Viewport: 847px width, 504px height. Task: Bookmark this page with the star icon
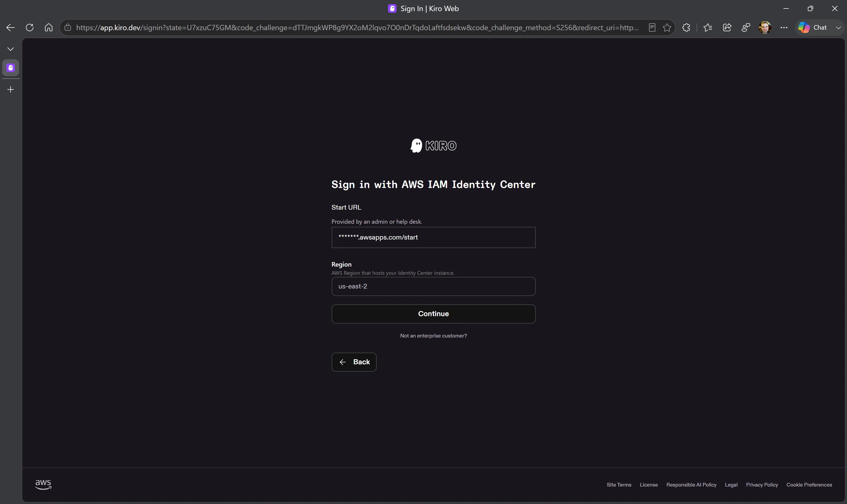pyautogui.click(x=667, y=28)
